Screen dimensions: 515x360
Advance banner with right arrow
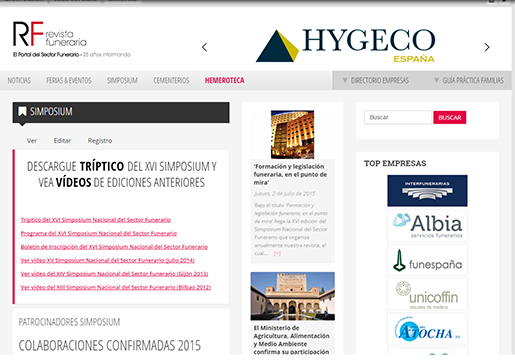[x=487, y=47]
